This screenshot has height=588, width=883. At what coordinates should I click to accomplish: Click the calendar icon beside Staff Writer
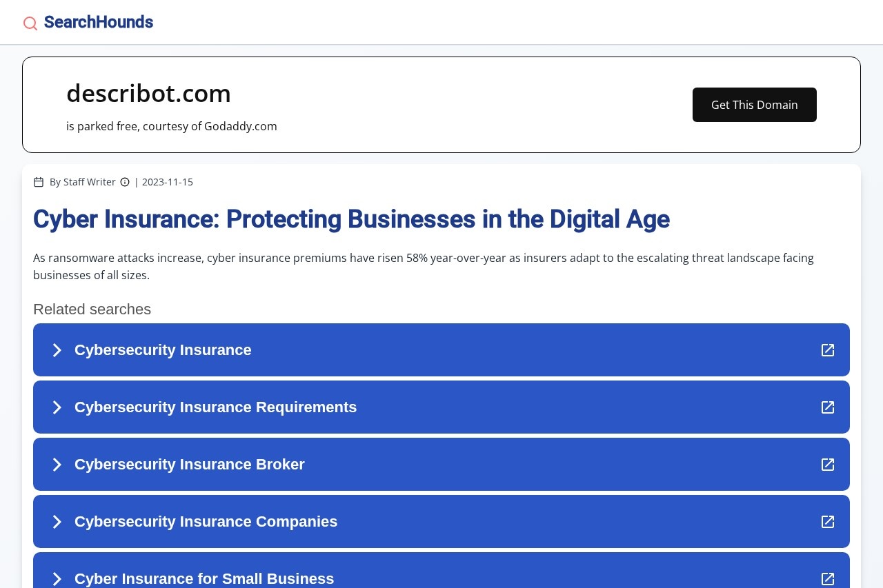click(39, 182)
